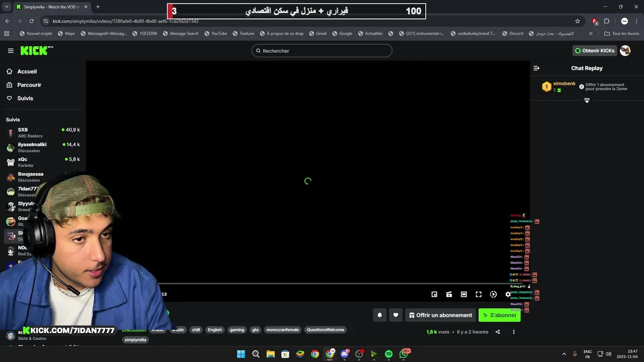Select the simplymilia tag

click(135, 340)
